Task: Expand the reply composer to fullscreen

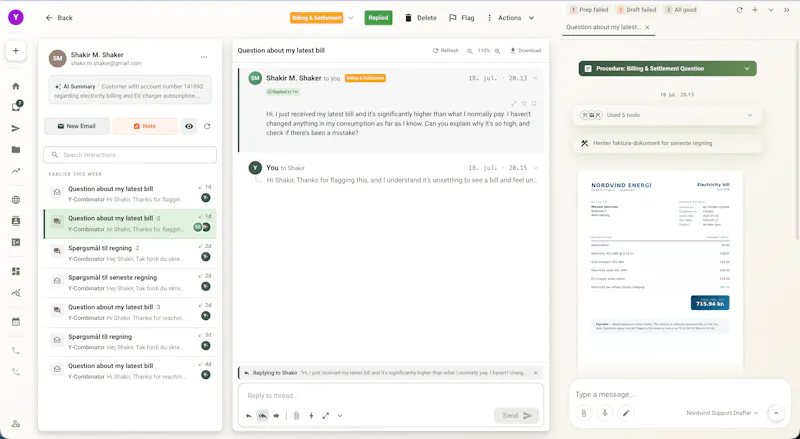Action: [326, 416]
